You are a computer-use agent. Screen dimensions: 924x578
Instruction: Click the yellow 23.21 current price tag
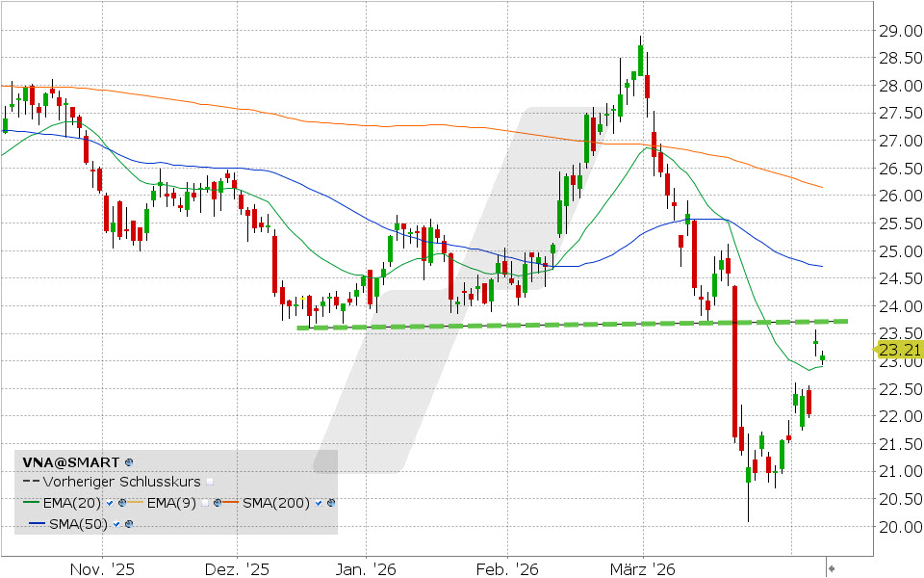[x=899, y=351]
